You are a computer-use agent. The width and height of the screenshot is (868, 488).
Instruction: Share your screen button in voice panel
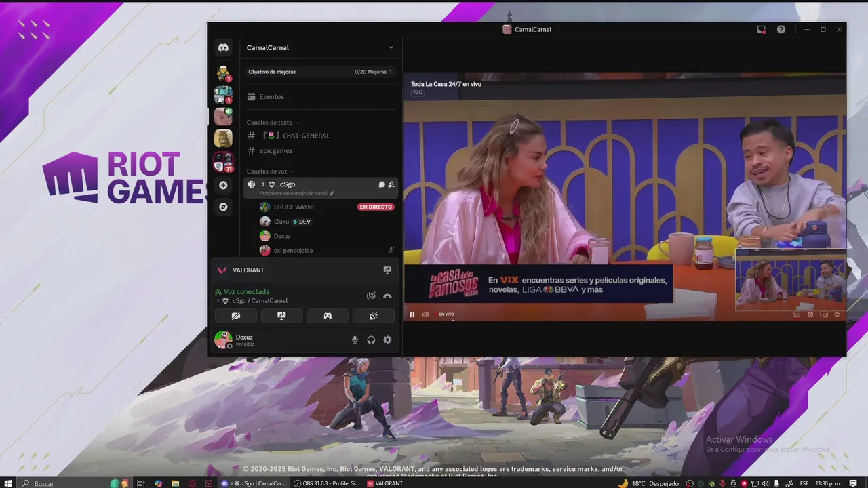[x=281, y=316]
